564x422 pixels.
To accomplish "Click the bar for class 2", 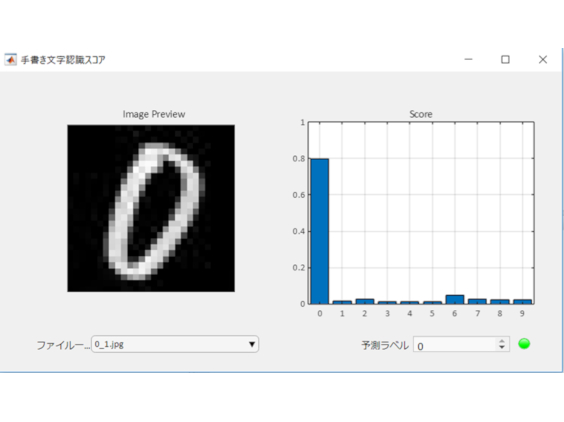I will coord(365,301).
